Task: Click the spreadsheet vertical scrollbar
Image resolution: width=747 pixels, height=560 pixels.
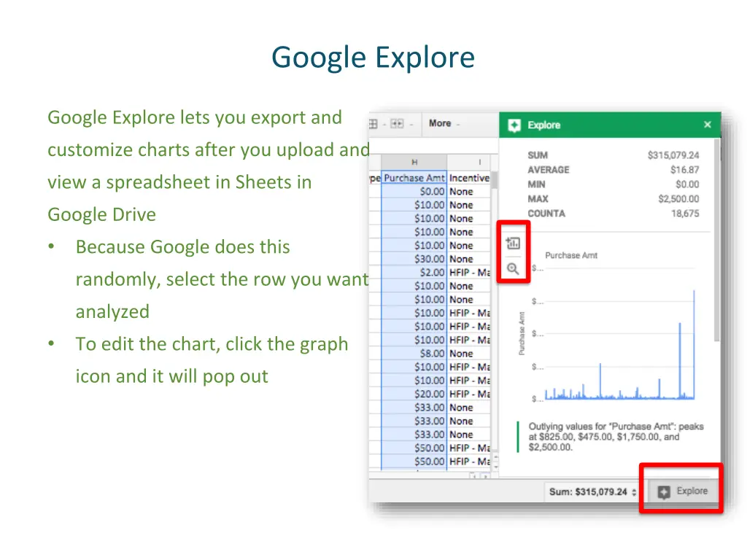Action: 495,181
